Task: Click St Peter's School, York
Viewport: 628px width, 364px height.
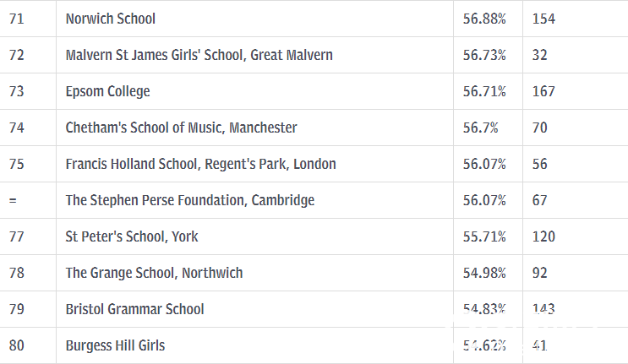Action: tap(132, 236)
